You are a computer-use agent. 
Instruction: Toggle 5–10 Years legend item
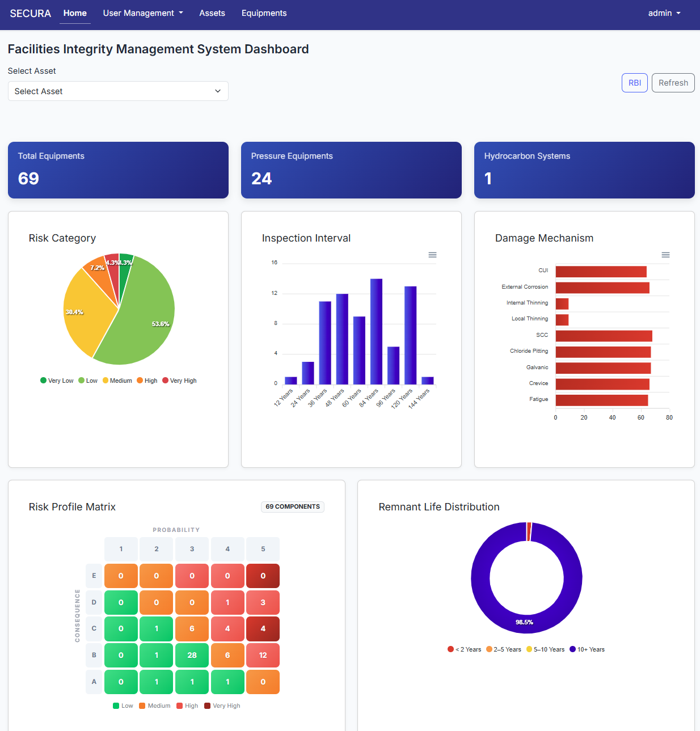click(x=545, y=649)
